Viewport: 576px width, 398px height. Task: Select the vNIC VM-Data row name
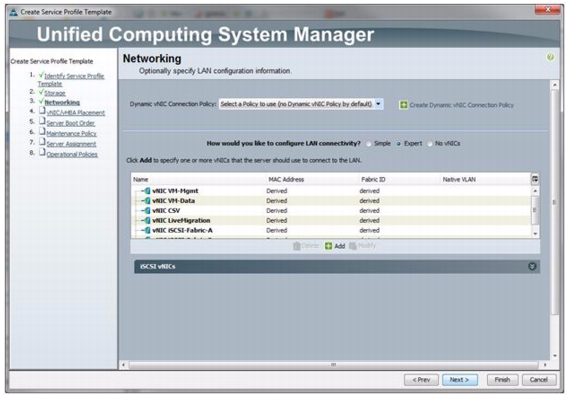173,201
